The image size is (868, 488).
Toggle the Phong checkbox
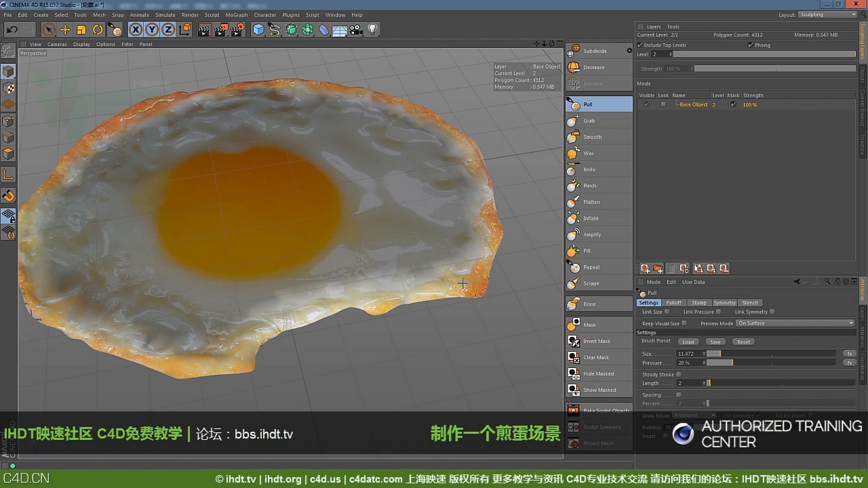[750, 45]
